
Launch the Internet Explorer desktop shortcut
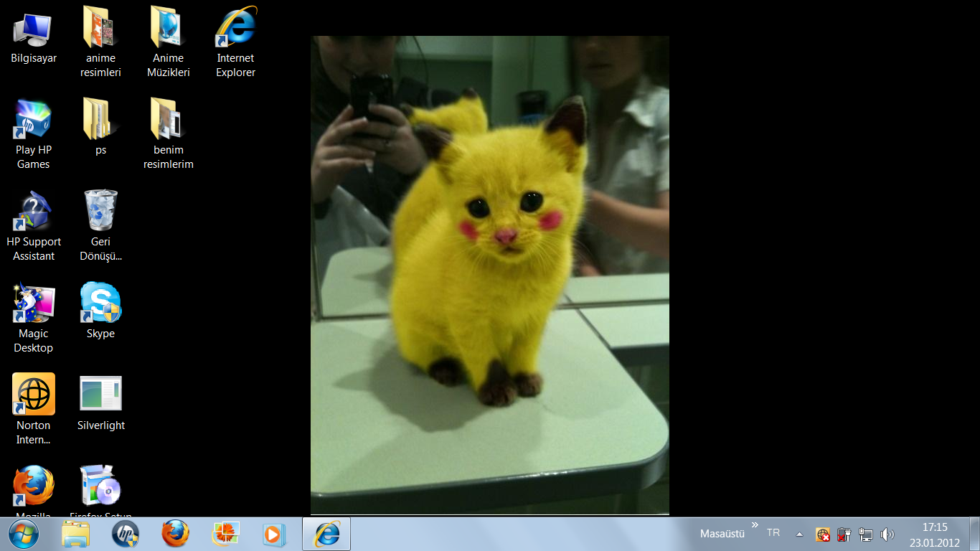tap(235, 42)
